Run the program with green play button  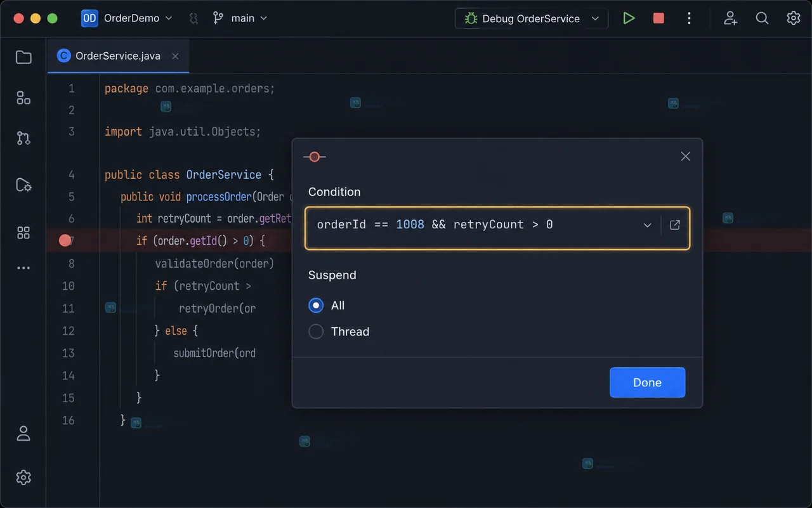629,18
